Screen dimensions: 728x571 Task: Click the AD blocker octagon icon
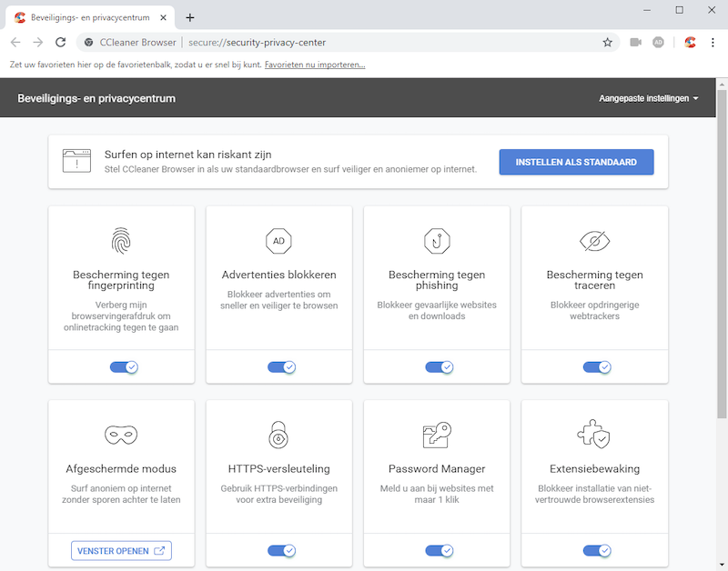(278, 241)
